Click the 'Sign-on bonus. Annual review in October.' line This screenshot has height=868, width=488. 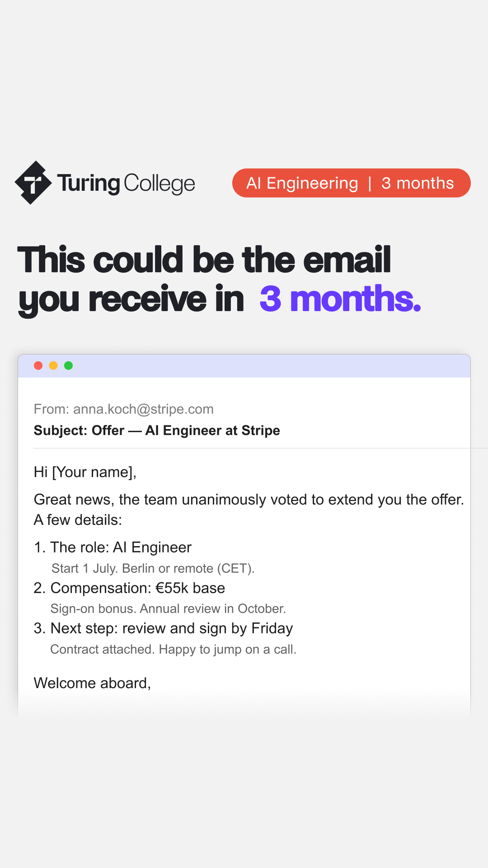(168, 609)
